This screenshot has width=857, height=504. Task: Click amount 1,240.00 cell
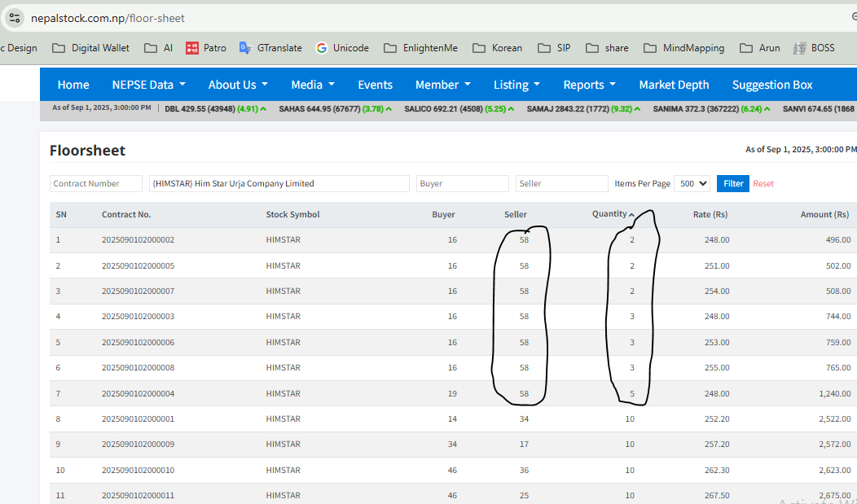[x=834, y=394]
